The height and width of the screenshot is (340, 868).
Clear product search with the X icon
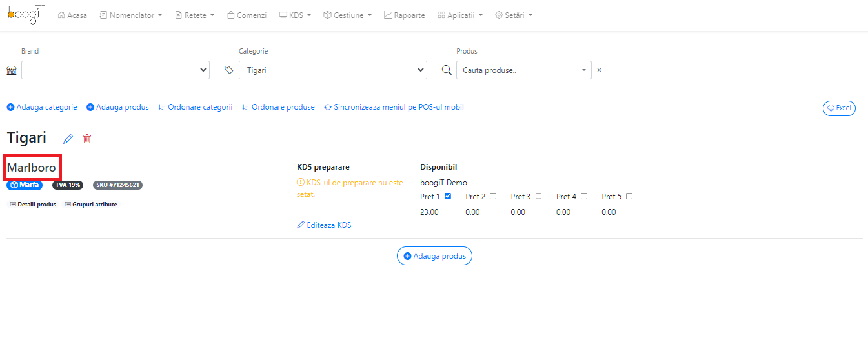coord(599,70)
